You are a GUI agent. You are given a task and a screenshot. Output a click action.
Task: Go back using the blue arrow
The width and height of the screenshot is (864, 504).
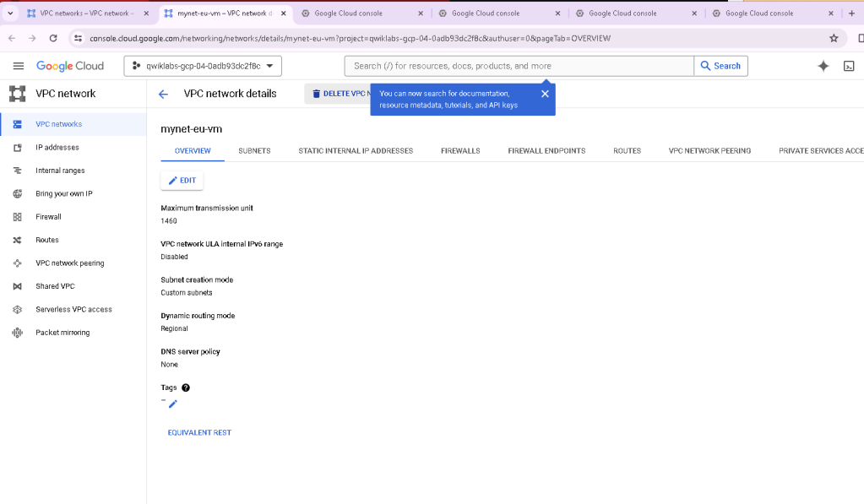pos(163,95)
